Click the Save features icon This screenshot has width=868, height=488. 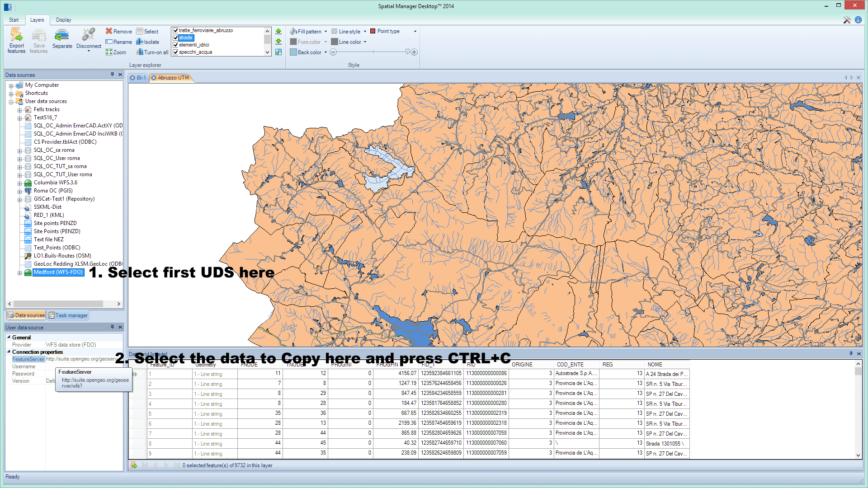pos(39,35)
